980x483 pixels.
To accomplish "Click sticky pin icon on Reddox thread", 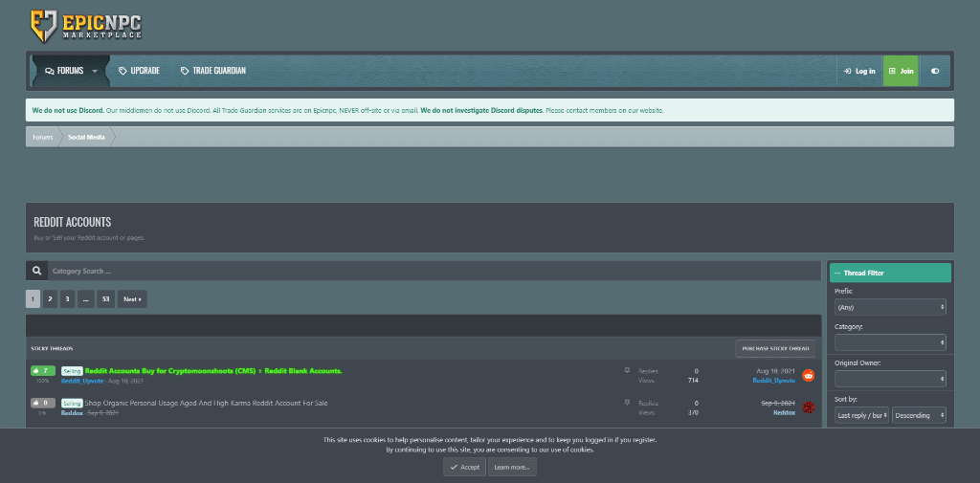I will click(x=627, y=403).
